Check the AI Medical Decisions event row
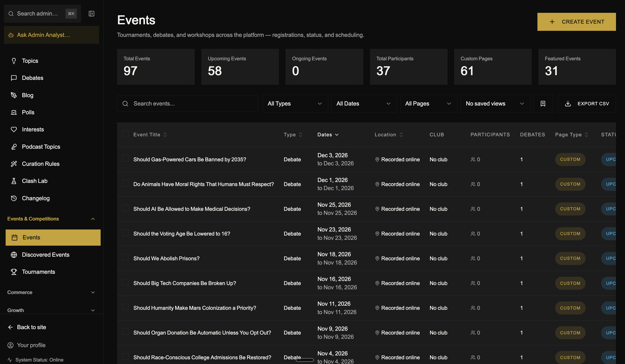Screen dimensions: 625x364 (125, 208)
